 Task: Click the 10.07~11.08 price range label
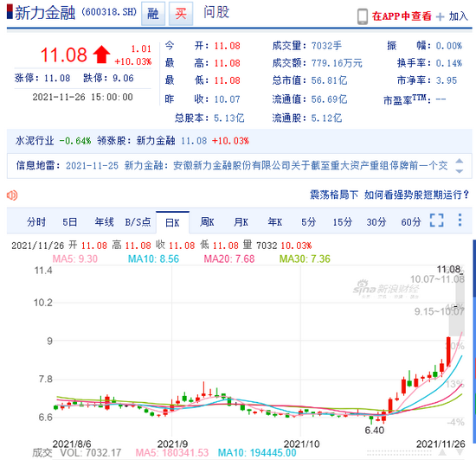(x=437, y=279)
